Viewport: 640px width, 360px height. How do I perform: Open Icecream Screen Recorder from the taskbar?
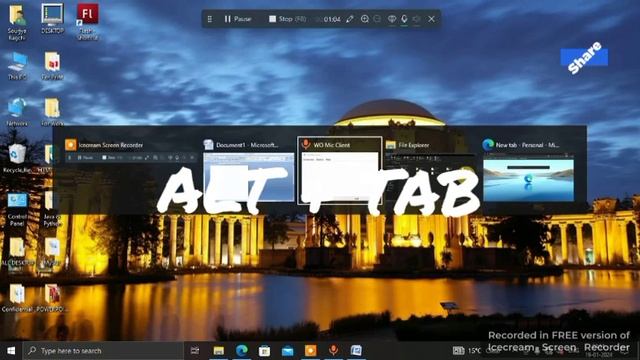[310, 351]
